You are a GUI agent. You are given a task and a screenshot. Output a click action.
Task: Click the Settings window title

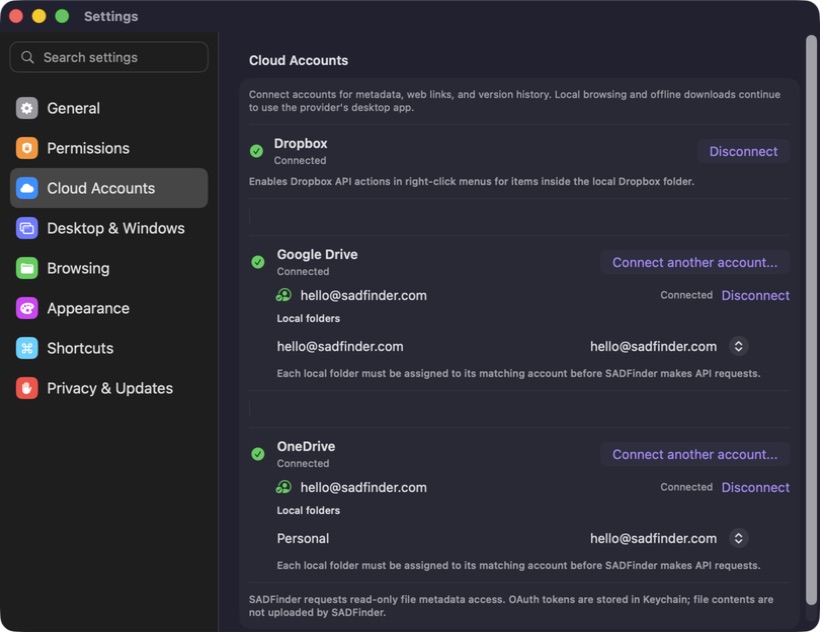111,16
